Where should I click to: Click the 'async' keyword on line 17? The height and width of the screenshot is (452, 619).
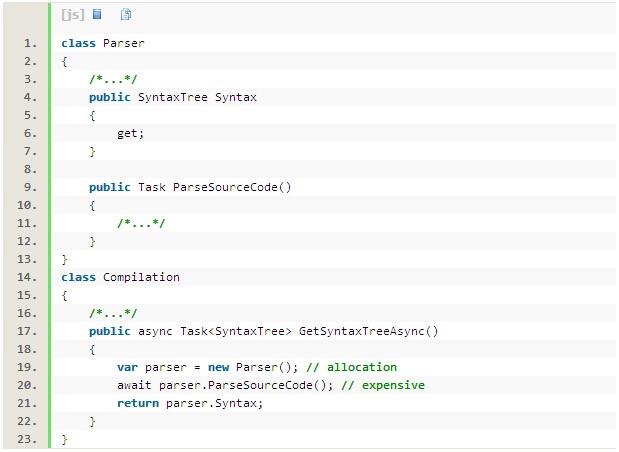[x=154, y=331]
